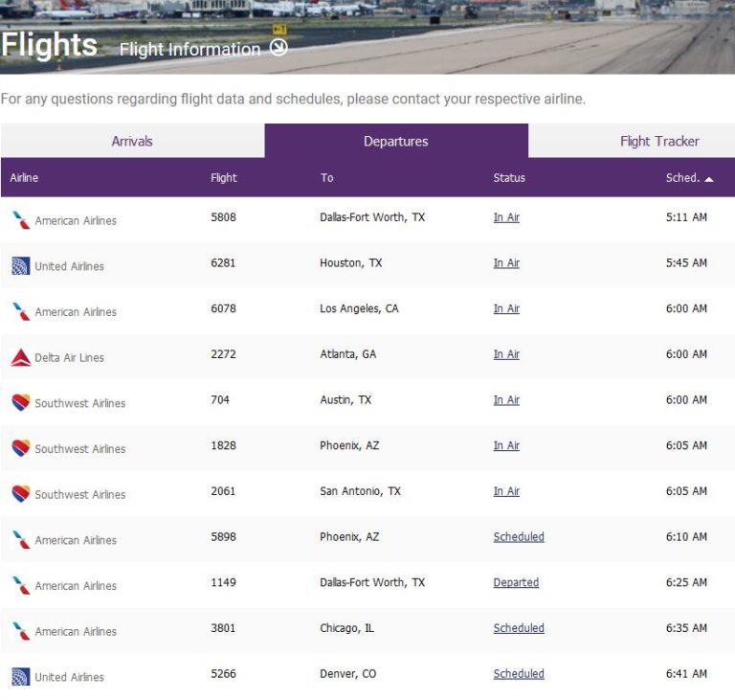Image resolution: width=735 pixels, height=700 pixels.
Task: Click Delta Air Lines airline name
Action: pos(69,357)
